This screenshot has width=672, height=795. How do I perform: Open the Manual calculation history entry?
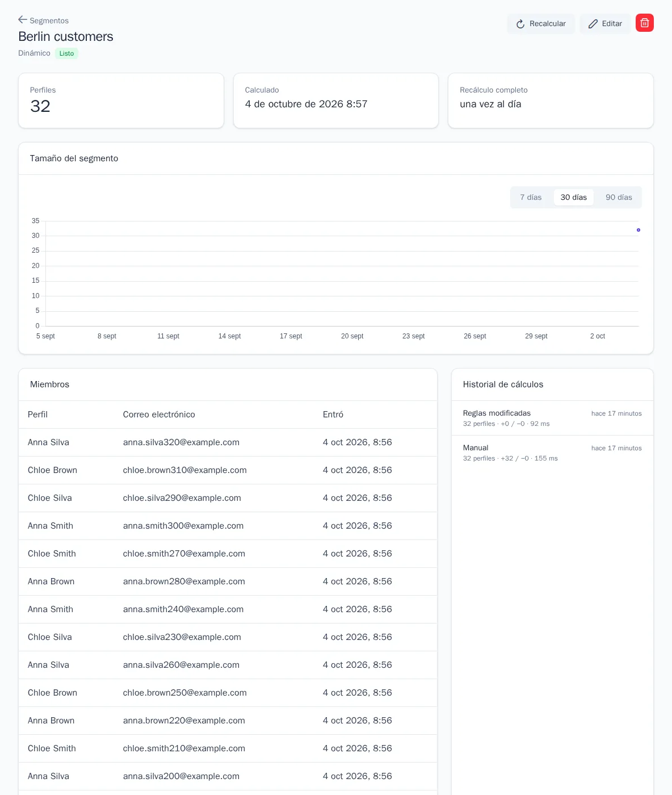tap(552, 453)
